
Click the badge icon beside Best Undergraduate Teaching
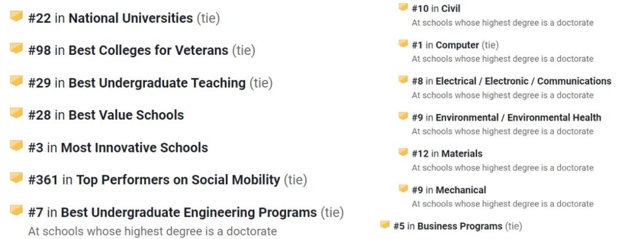(17, 80)
